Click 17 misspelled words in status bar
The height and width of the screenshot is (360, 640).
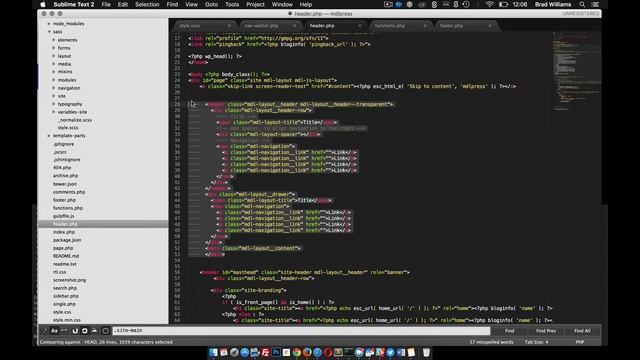491,342
